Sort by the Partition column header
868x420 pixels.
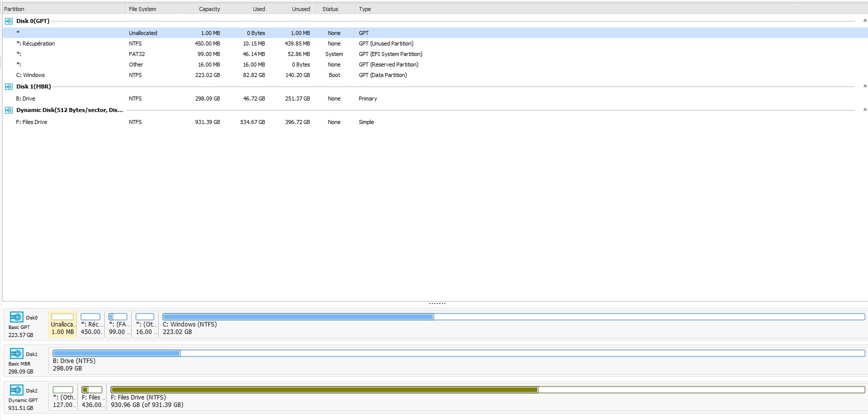click(x=64, y=9)
